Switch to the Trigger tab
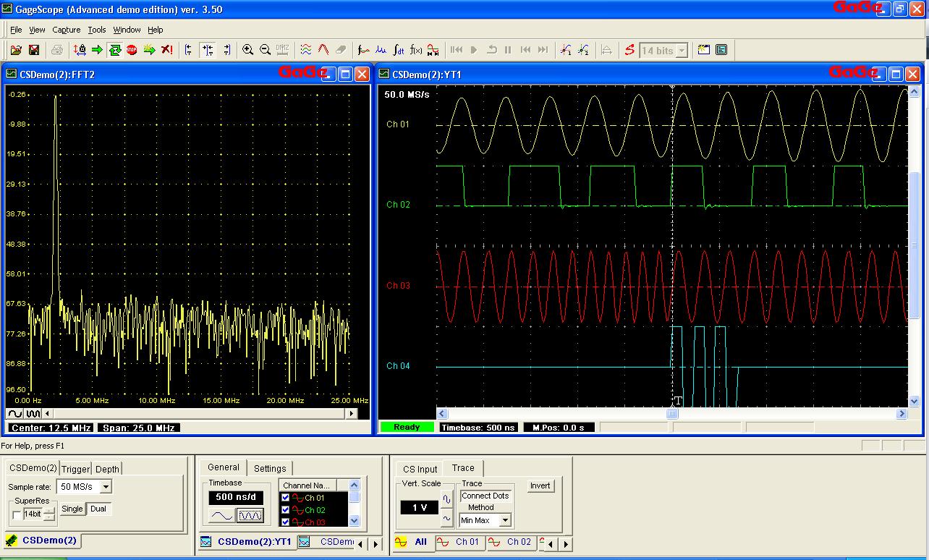 [x=76, y=469]
